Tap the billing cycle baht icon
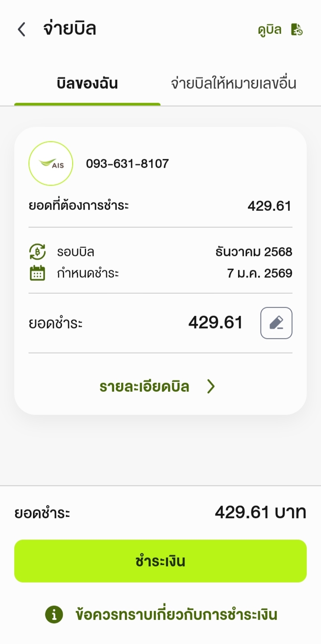This screenshot has width=321, height=644. 37,252
